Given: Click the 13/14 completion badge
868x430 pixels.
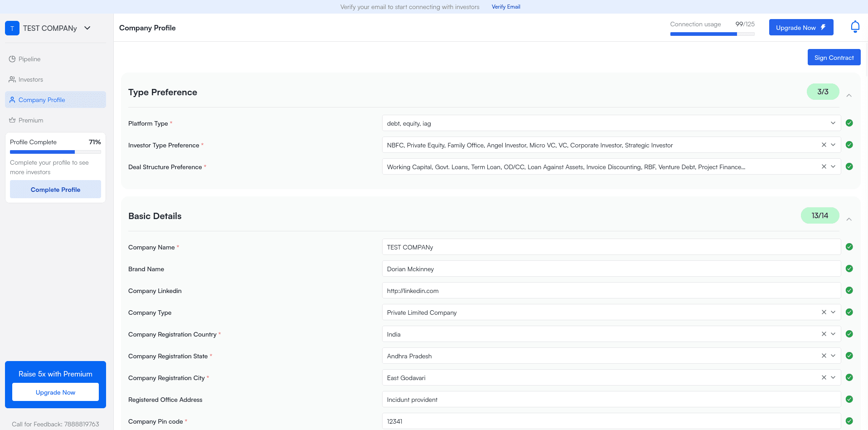Looking at the screenshot, I should (x=820, y=215).
